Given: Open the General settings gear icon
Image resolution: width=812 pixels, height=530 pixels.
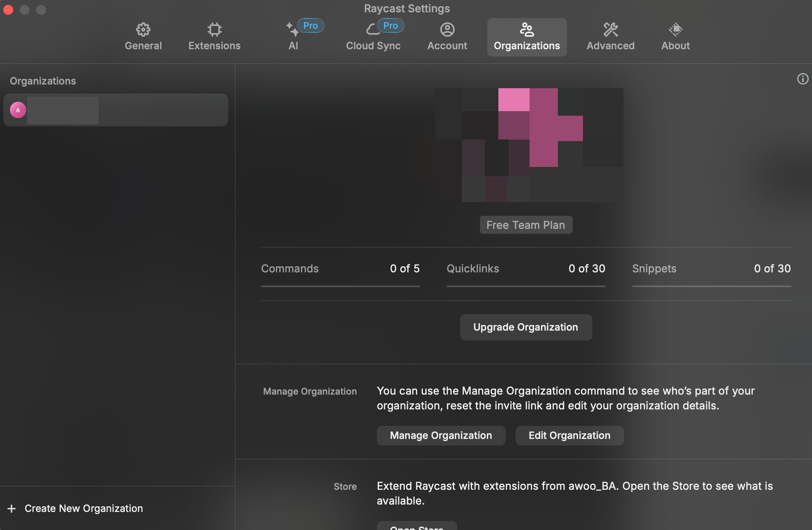Looking at the screenshot, I should (143, 30).
